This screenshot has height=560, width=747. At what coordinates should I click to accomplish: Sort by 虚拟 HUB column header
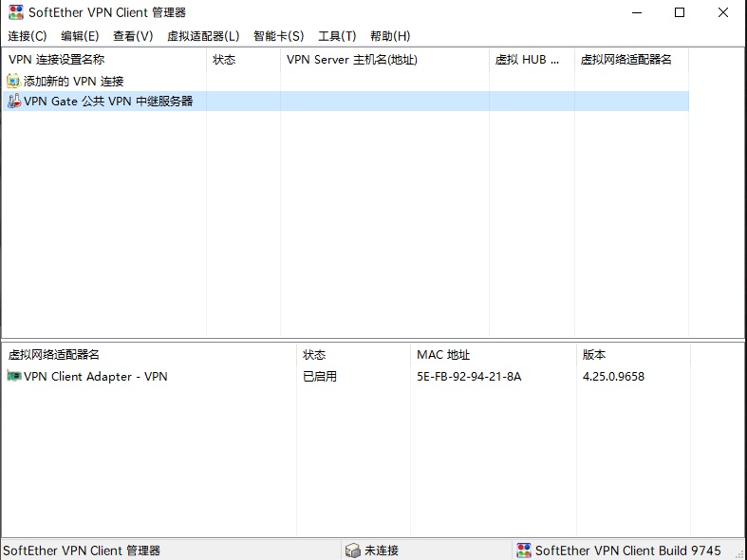click(532, 60)
